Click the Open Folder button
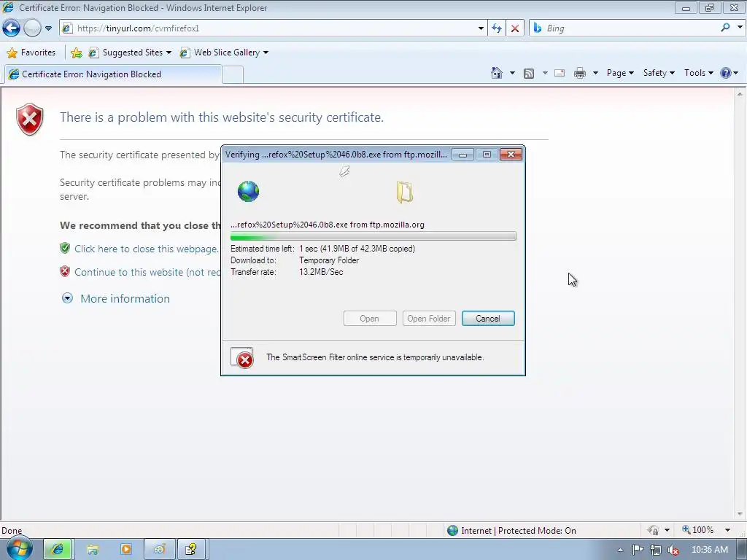The image size is (747, 560). coord(429,319)
